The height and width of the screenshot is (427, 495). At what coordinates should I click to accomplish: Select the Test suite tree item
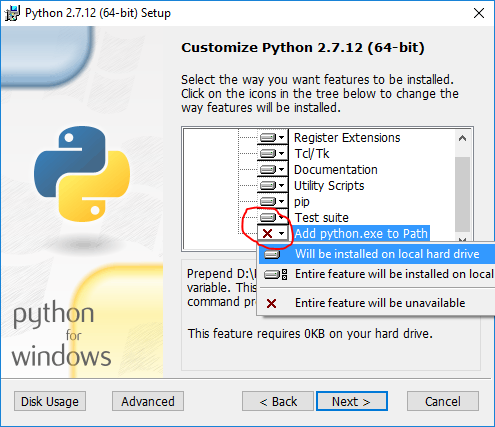pyautogui.click(x=322, y=218)
